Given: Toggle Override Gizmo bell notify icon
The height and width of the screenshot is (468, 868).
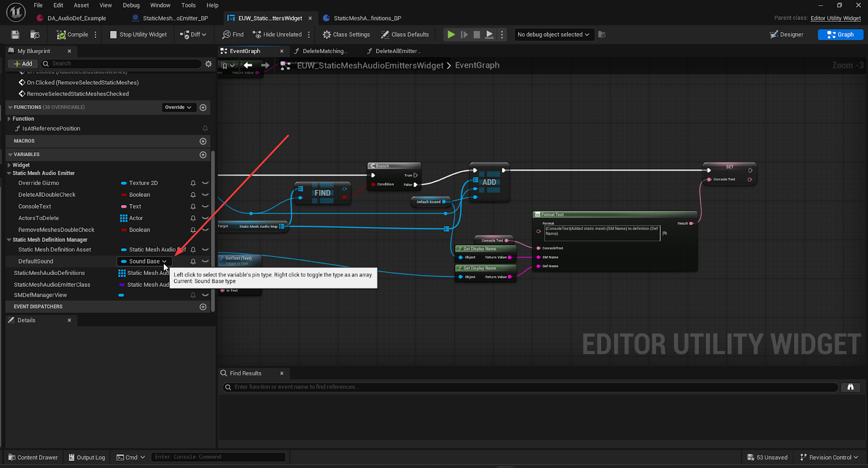Looking at the screenshot, I should tap(193, 183).
